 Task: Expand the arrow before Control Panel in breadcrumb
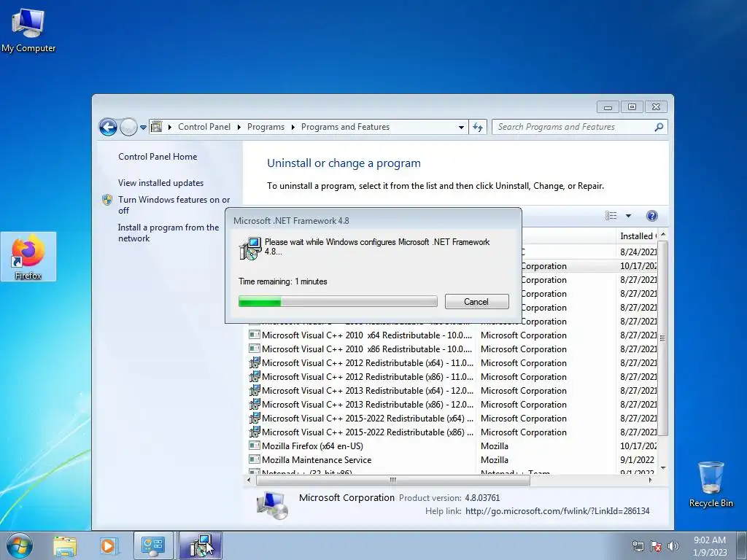pyautogui.click(x=169, y=127)
